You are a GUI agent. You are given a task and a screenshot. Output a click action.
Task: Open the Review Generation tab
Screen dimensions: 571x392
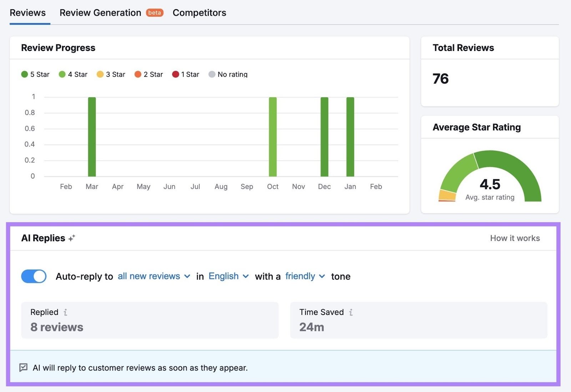coord(100,12)
